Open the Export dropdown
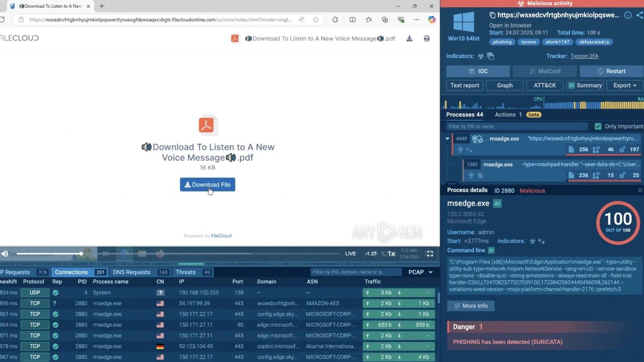 click(624, 85)
